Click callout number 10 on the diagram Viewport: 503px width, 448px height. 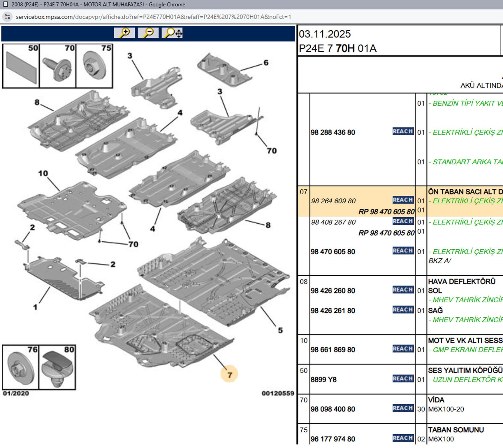(43, 174)
